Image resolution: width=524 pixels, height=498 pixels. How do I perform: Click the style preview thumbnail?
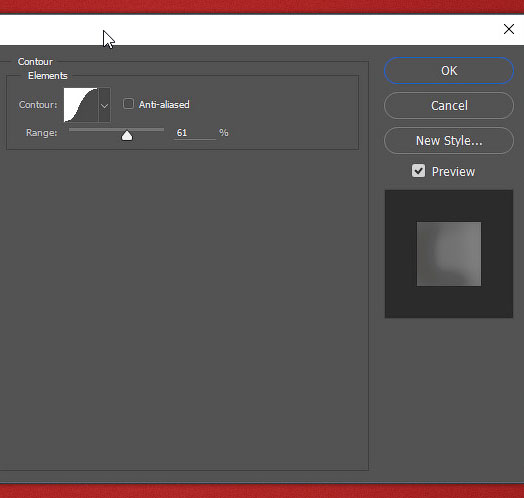[449, 254]
